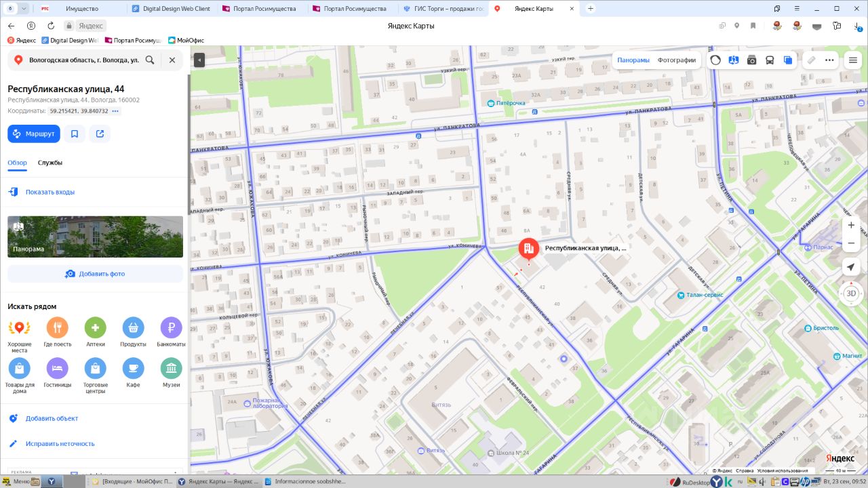Search nearby Банкоматы
The image size is (868, 488).
coord(171,332)
